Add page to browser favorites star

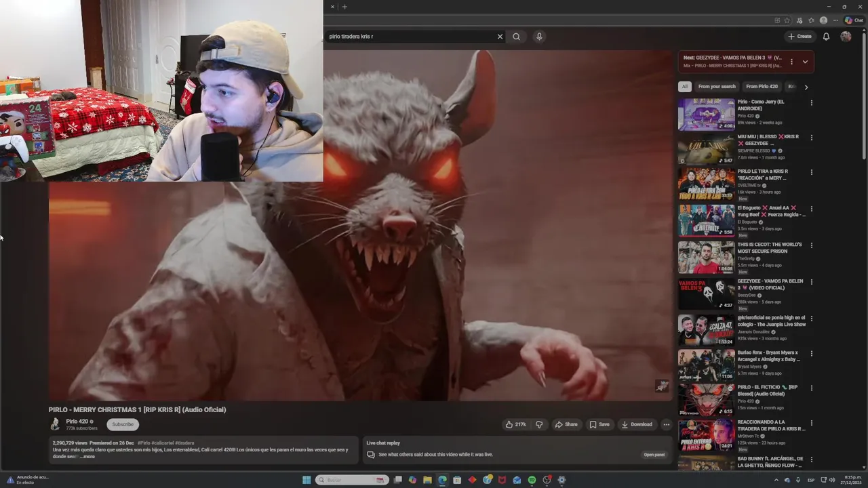pyautogui.click(x=787, y=20)
